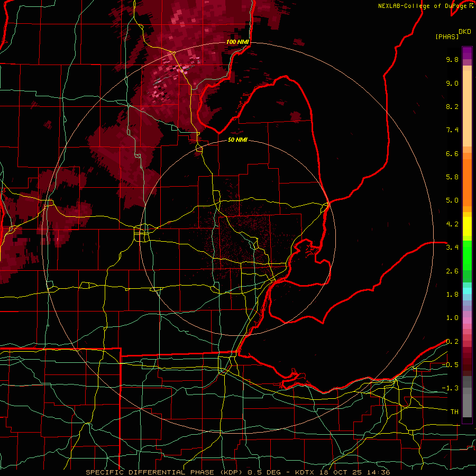
Task: Click the 1.8 value on the color scale
Action: tap(452, 295)
